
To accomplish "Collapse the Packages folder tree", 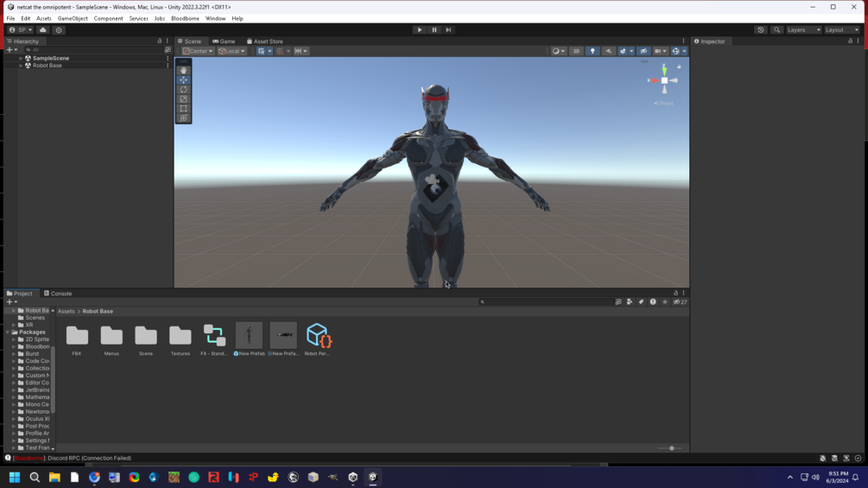I will tap(8, 332).
